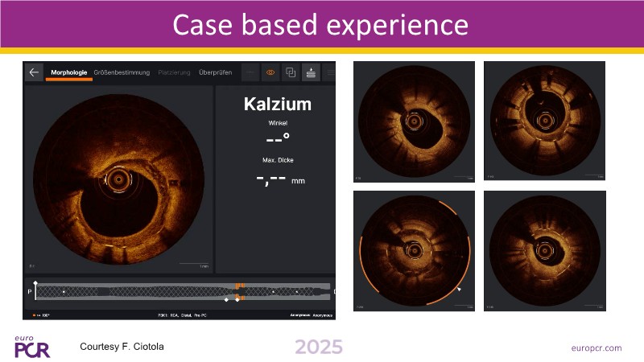Click the orange calcium marker on longitudinal view

tap(239, 286)
